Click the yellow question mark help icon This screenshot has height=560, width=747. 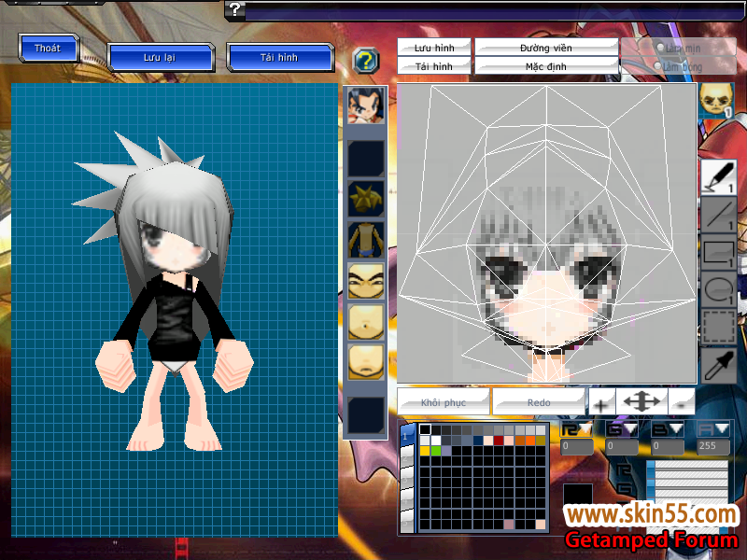(366, 61)
